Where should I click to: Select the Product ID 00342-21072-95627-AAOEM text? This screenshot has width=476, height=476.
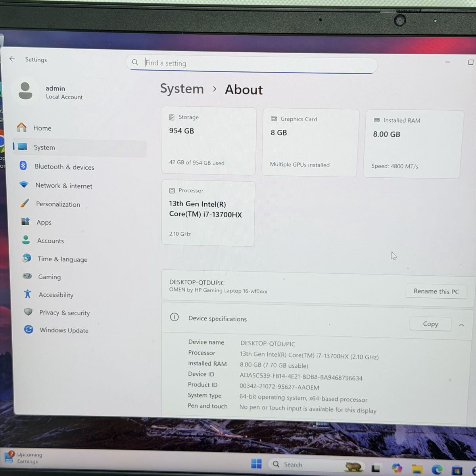point(279,387)
